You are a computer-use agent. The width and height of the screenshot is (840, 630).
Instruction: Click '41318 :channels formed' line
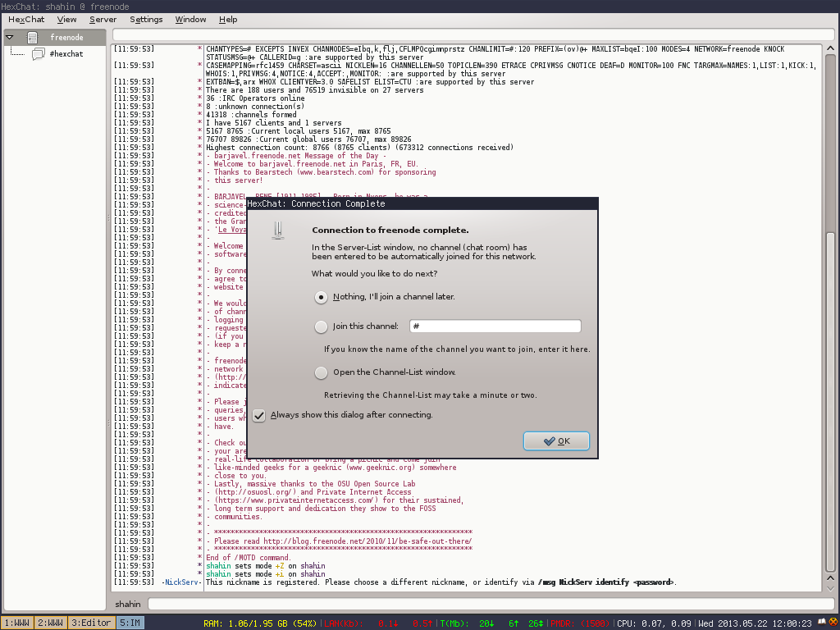click(x=251, y=115)
